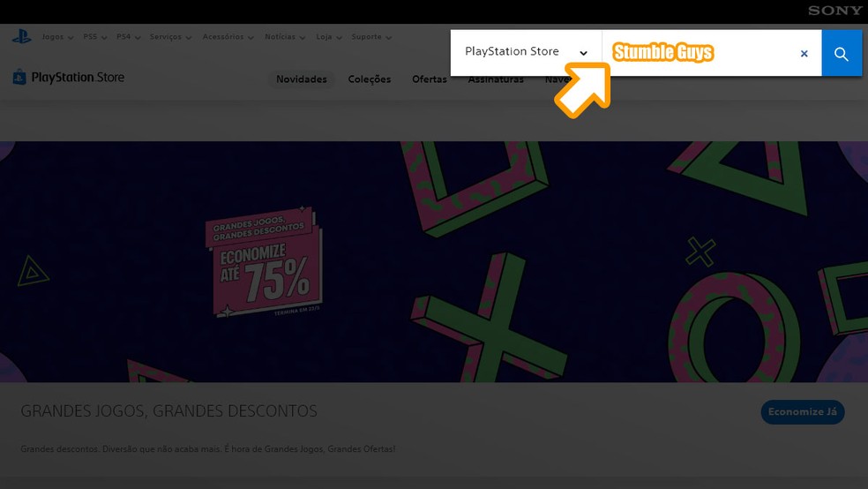Image resolution: width=868 pixels, height=489 pixels.
Task: Expand the Loja menu
Action: coord(329,37)
